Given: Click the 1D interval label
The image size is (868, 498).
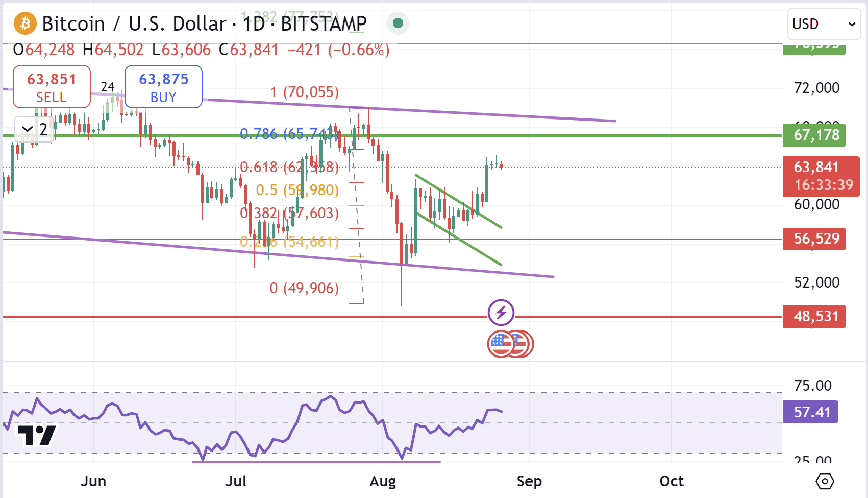Looking at the screenshot, I should [x=254, y=23].
